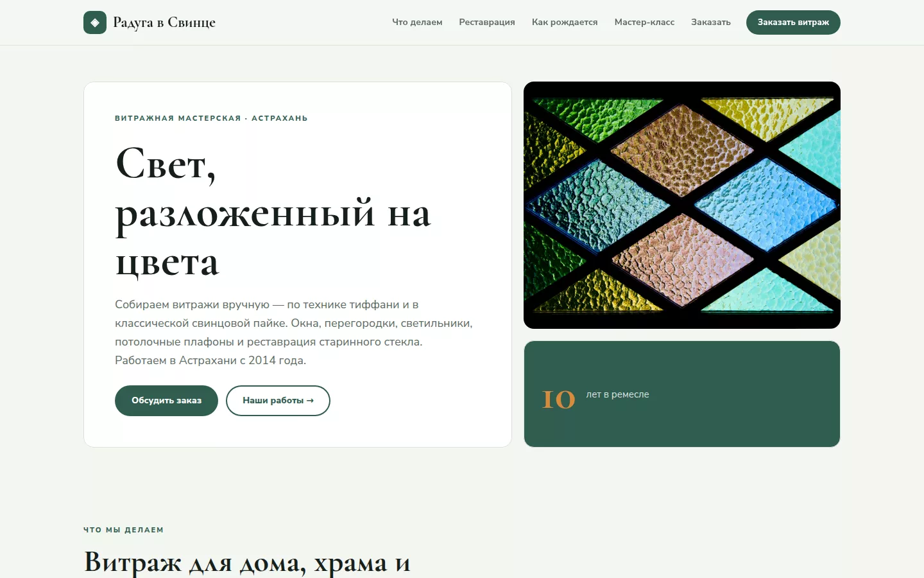Click the Обсудить заказ button
This screenshot has height=578, width=924.
tap(166, 401)
